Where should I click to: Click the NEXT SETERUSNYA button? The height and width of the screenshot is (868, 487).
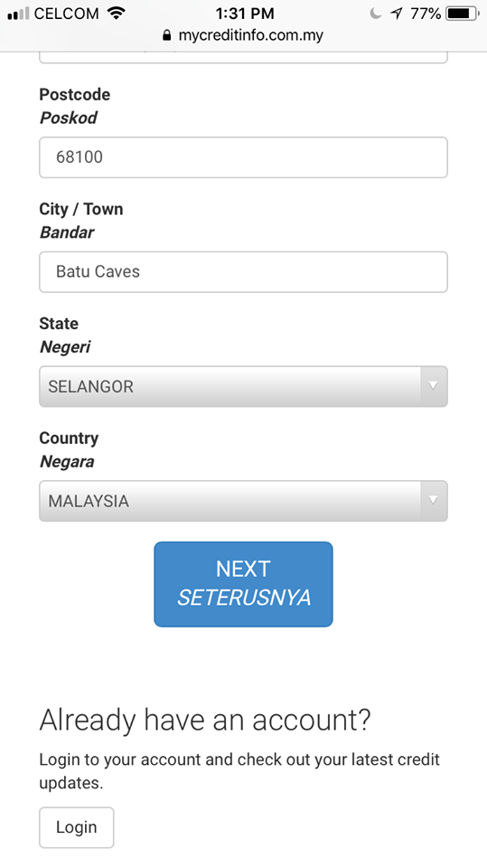(x=244, y=584)
